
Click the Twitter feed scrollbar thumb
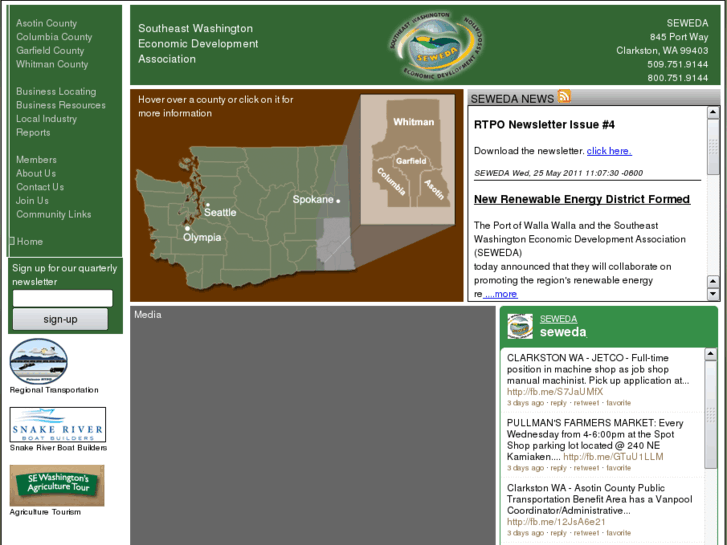click(x=710, y=414)
